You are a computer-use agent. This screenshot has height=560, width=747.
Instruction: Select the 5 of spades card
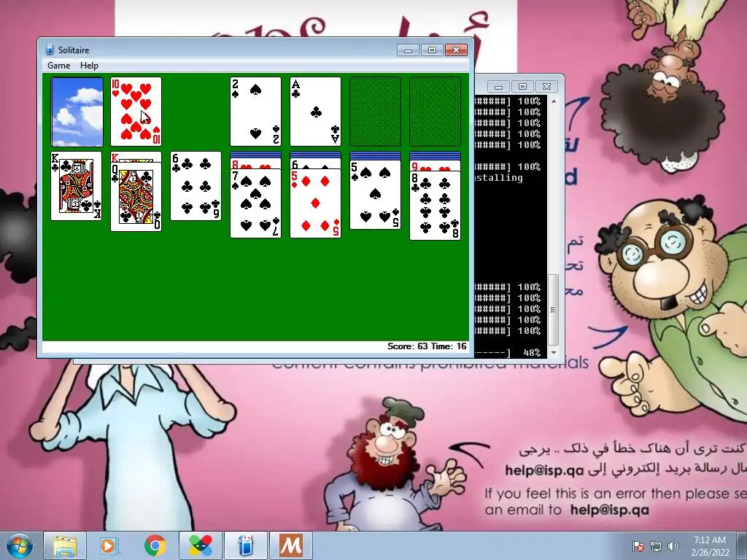(x=376, y=195)
